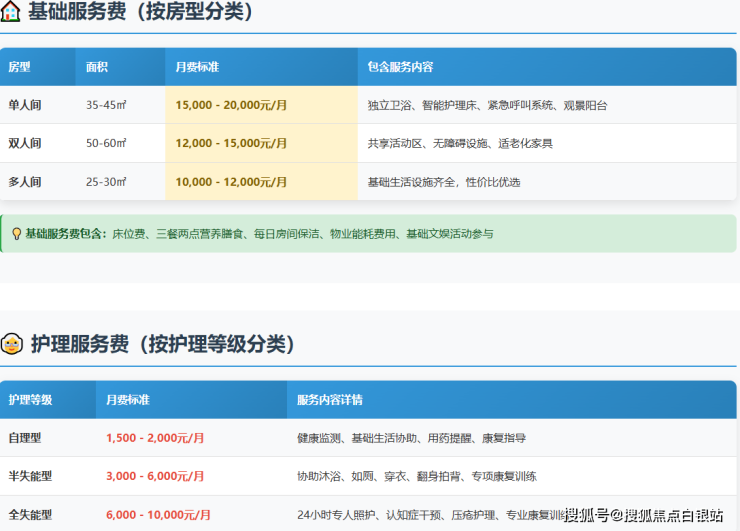
Task: Select the 单人间 row label
Action: (x=25, y=105)
